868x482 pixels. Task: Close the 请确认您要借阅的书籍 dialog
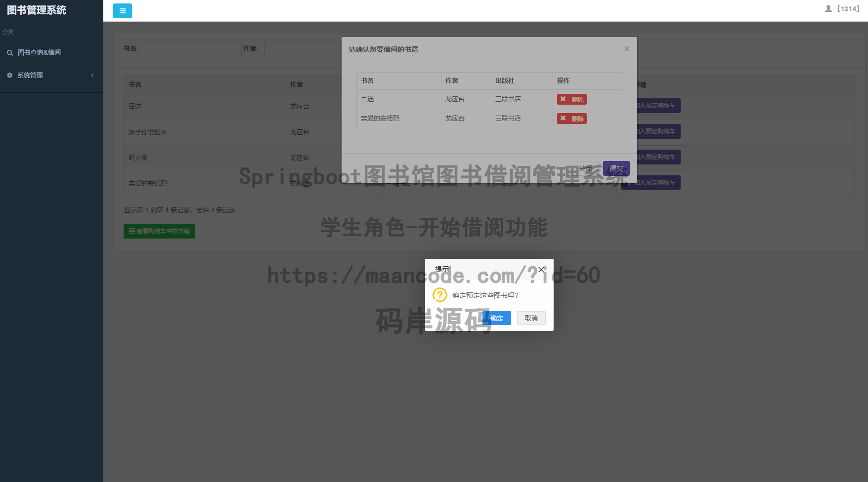[627, 49]
